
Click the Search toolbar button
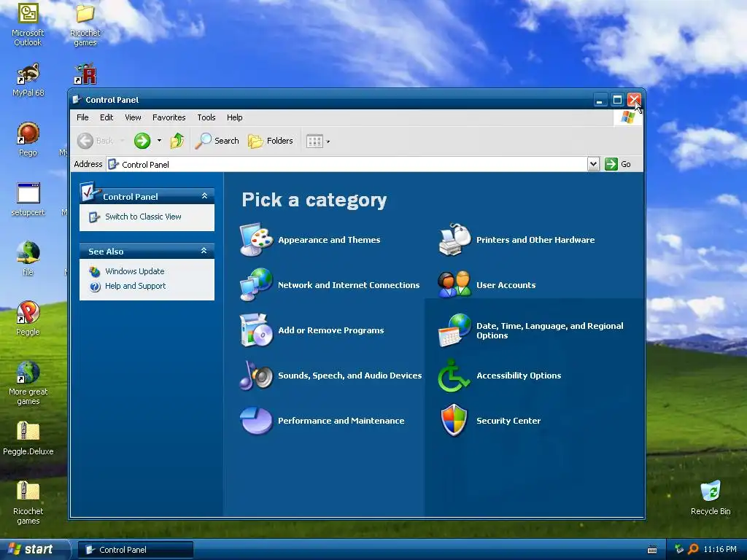click(x=217, y=141)
